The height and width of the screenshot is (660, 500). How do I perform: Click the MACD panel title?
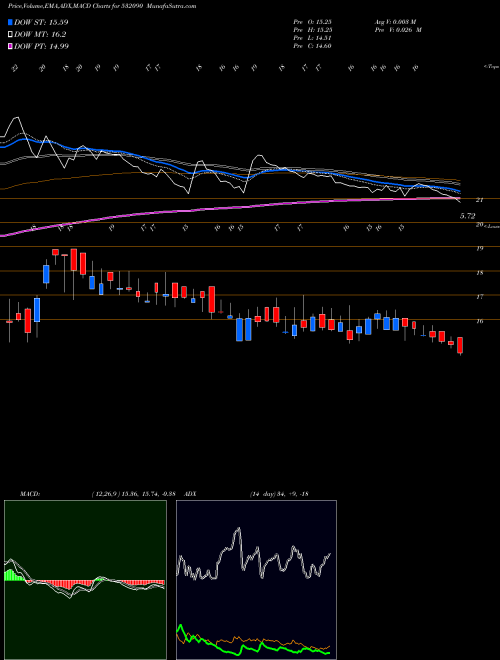[x=29, y=494]
